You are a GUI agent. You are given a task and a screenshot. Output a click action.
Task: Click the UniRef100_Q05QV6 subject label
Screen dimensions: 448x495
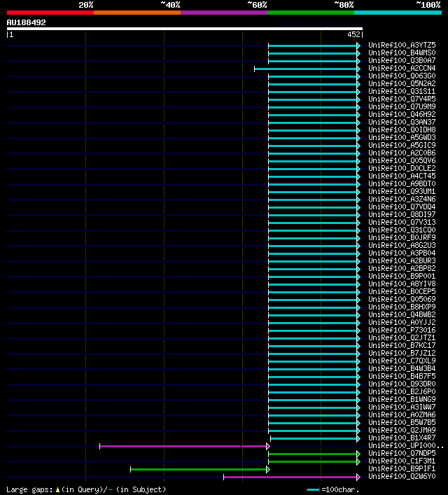pos(402,161)
